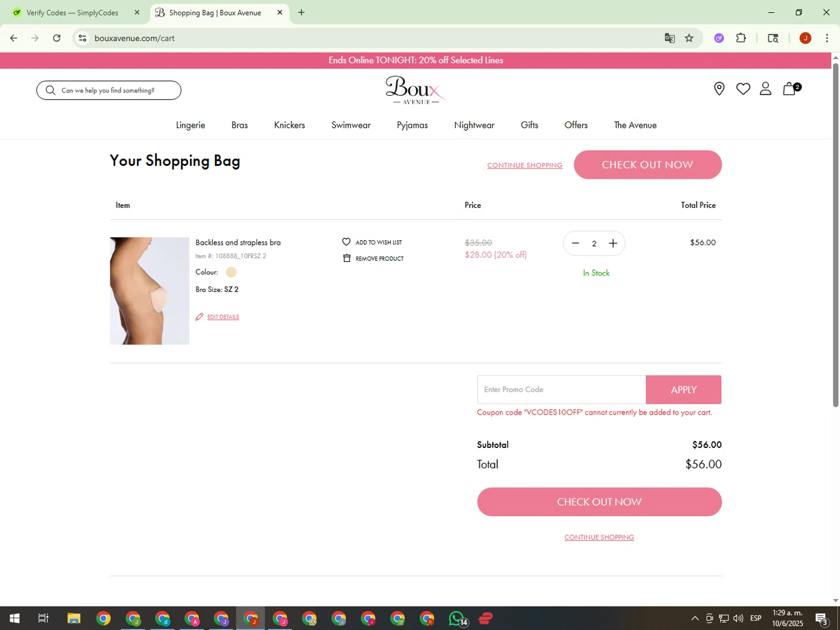
Task: Close the Shopping Bag Boux Avenue tab
Action: tap(280, 12)
